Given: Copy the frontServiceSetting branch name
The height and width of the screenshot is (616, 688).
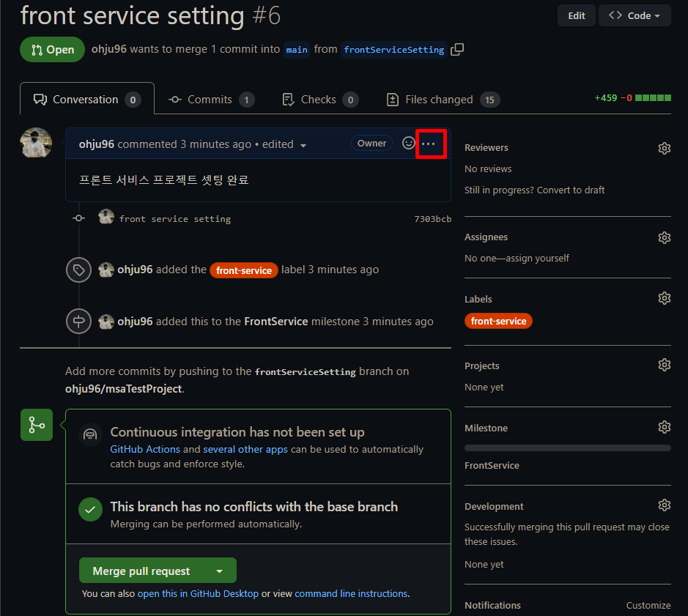Looking at the screenshot, I should [457, 49].
